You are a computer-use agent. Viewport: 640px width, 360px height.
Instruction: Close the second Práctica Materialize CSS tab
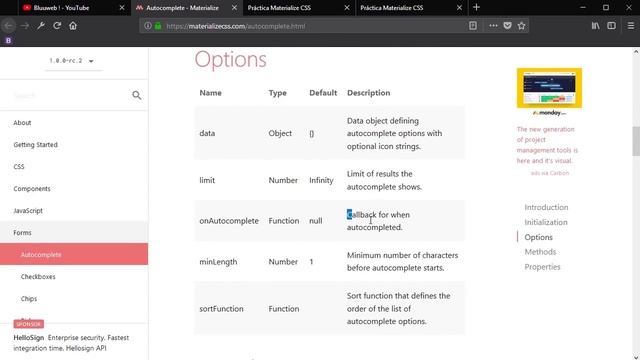pyautogui.click(x=459, y=8)
